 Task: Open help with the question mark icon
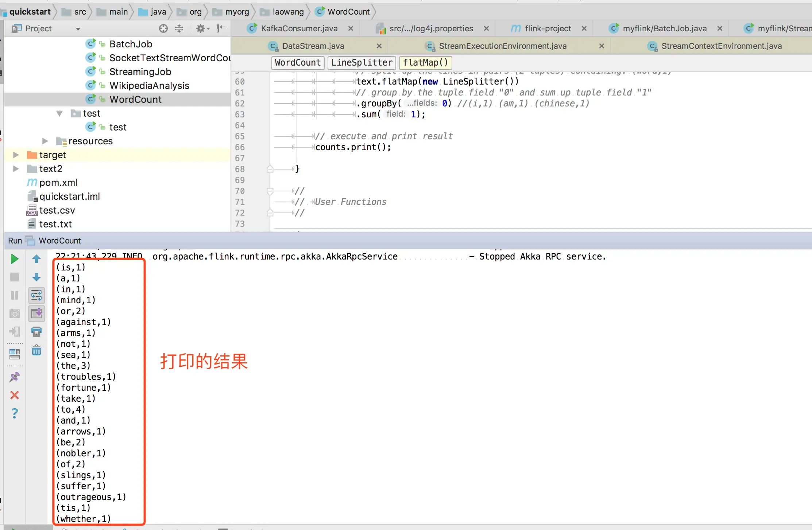pos(15,413)
